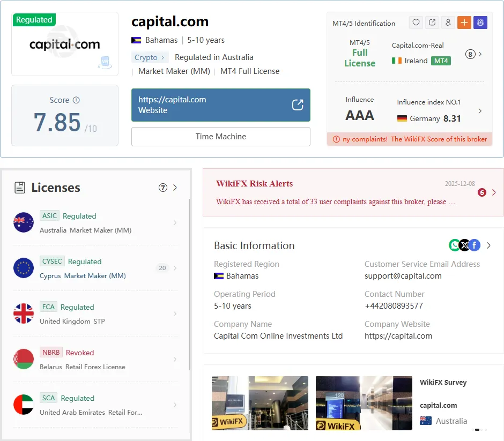The height and width of the screenshot is (441, 504).
Task: Click the WikiFX Survey heading
Action: pyautogui.click(x=443, y=382)
